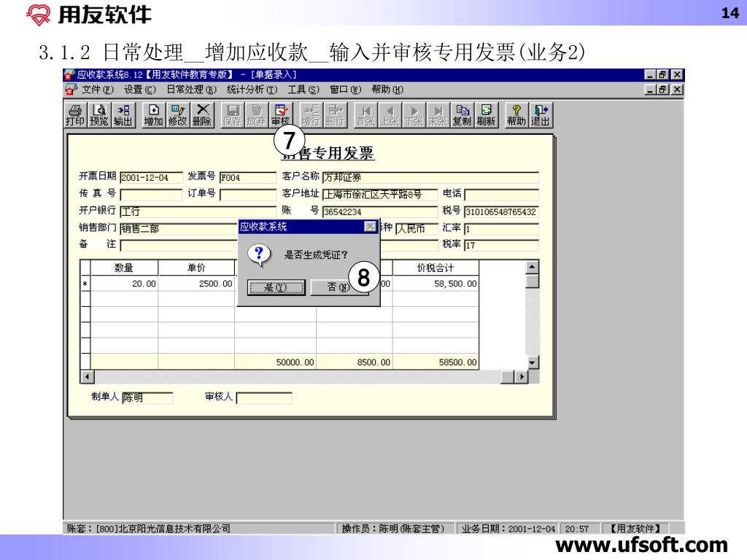Screen dimensions: 747x560
Task: Click the remarks (备注) field
Action: point(179,245)
